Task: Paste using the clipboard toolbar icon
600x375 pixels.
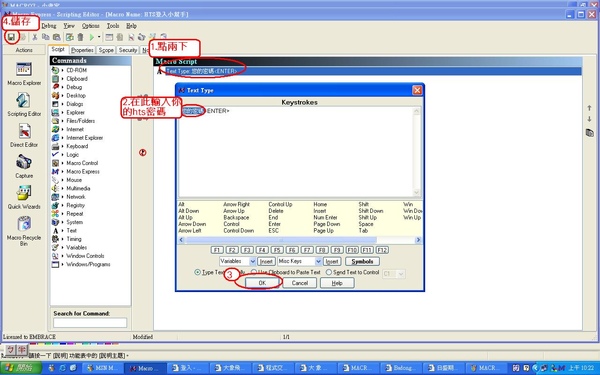Action: 57,37
